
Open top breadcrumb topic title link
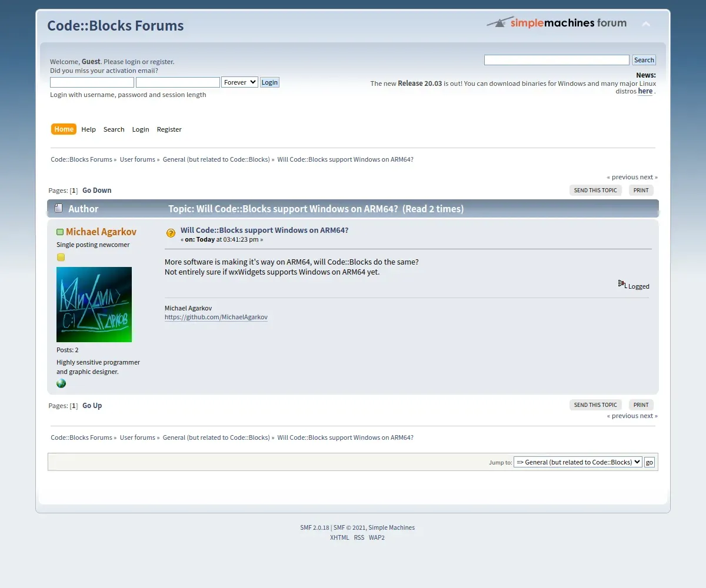(345, 159)
